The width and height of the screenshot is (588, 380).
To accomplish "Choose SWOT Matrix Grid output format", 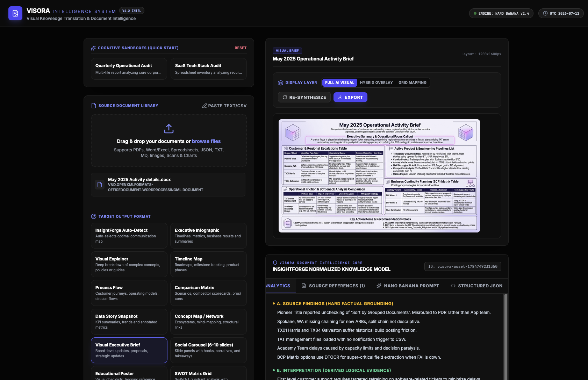I will [208, 373].
